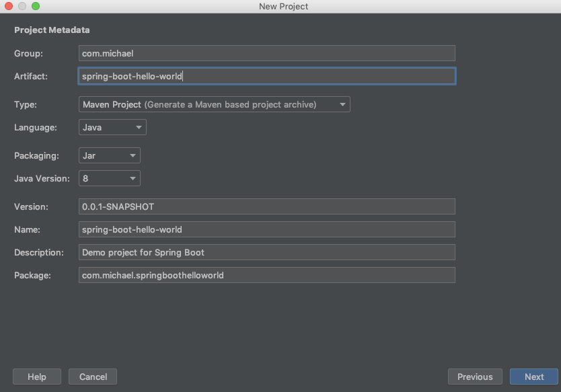Go back with the Previous button
Image resolution: width=561 pixels, height=392 pixels.
pyautogui.click(x=475, y=377)
